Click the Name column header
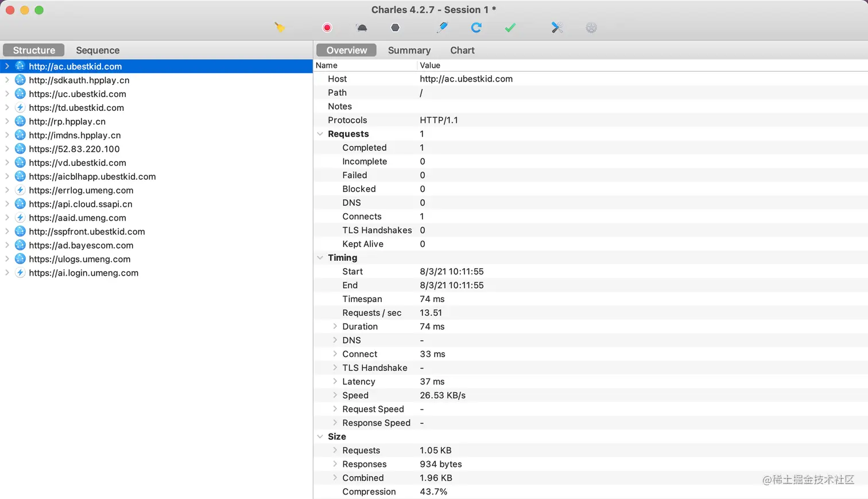The width and height of the screenshot is (868, 499). click(x=327, y=65)
